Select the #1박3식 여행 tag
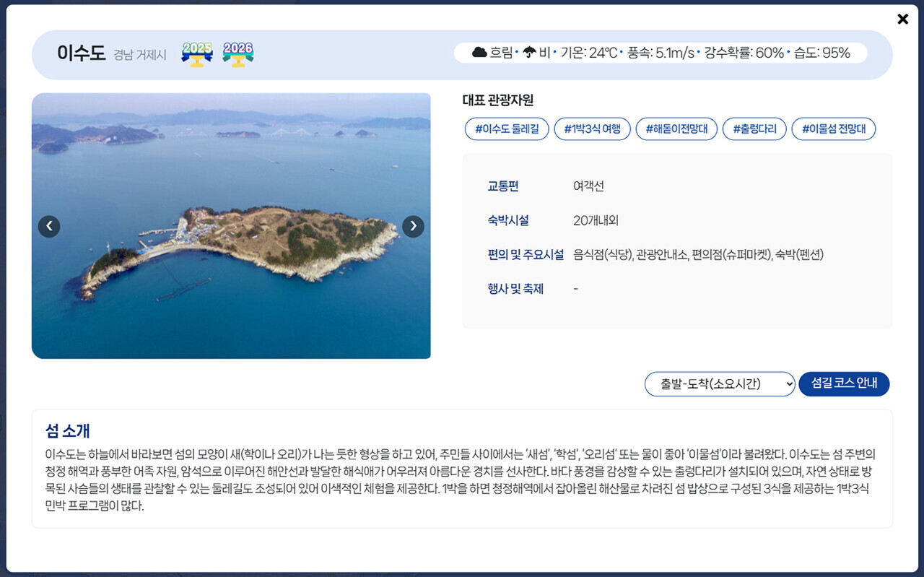The width and height of the screenshot is (924, 577). pyautogui.click(x=593, y=129)
